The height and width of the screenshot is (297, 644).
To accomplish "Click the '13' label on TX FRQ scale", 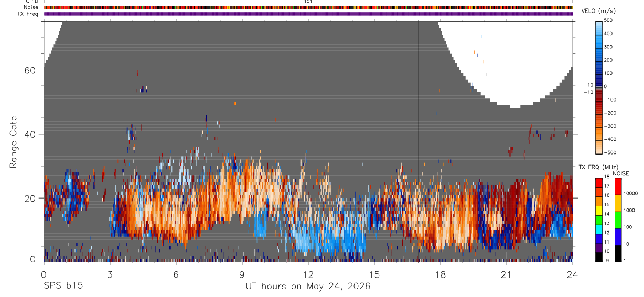I will click(607, 224).
